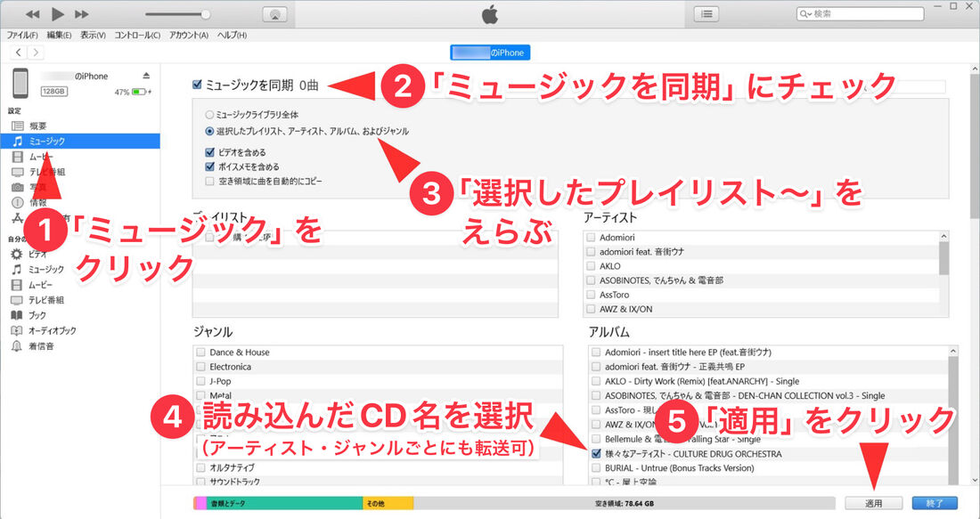This screenshot has height=519, width=980.
Task: Adjust the volume slider knob
Action: (x=205, y=14)
